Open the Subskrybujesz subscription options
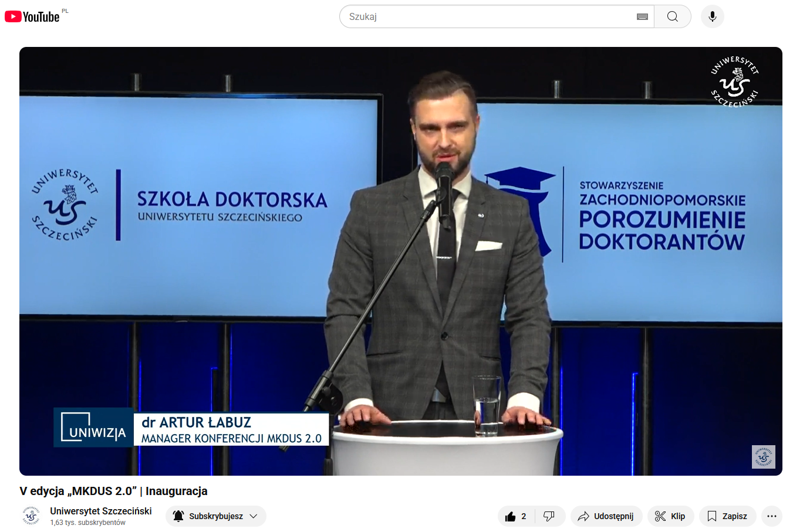Screen dimensions: 793x532 tap(216, 516)
